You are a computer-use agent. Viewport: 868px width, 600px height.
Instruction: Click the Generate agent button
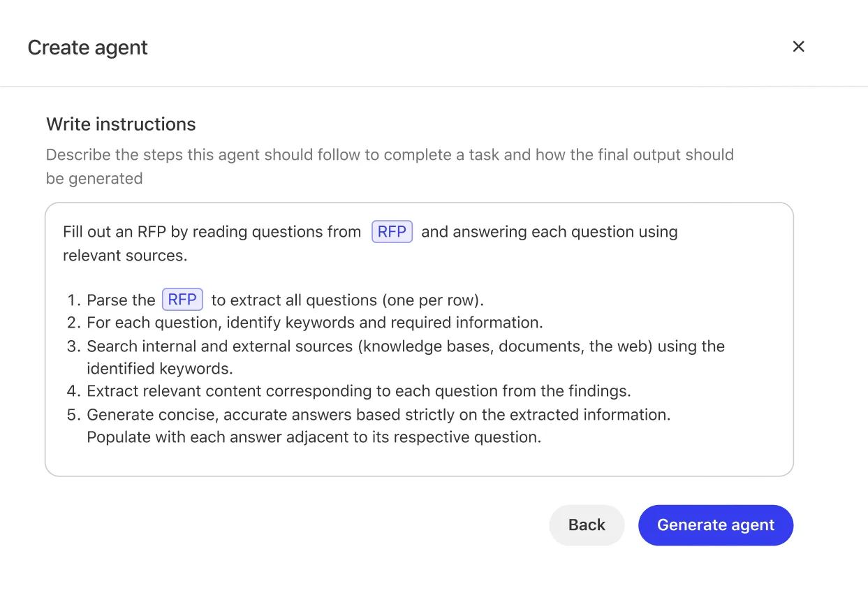[716, 525]
